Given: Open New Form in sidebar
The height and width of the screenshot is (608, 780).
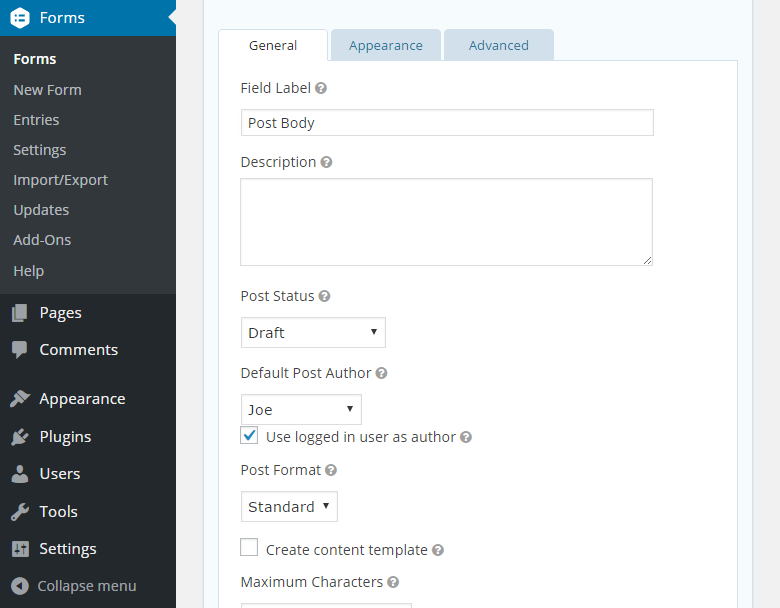Looking at the screenshot, I should point(47,90).
